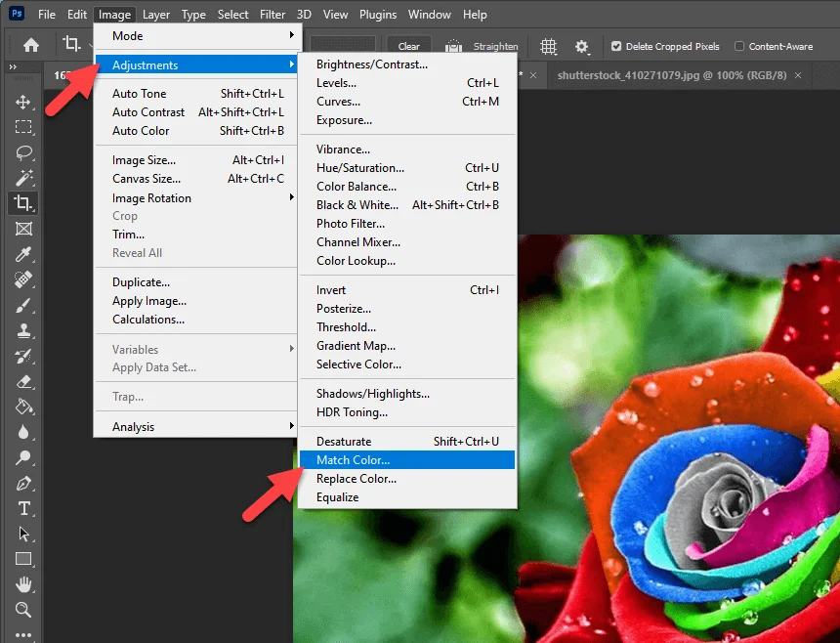Select the Paint Bucket tool
The image size is (840, 643).
[x=23, y=407]
